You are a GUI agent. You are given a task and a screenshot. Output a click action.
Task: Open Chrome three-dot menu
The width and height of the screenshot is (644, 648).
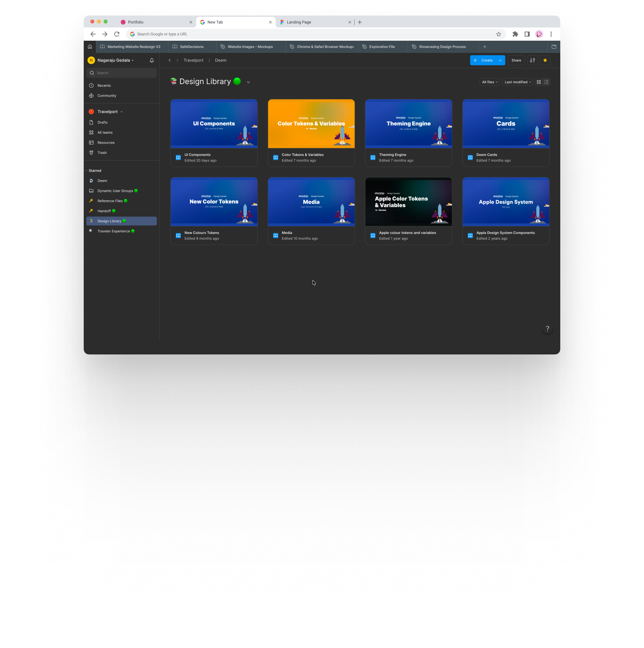[551, 34]
